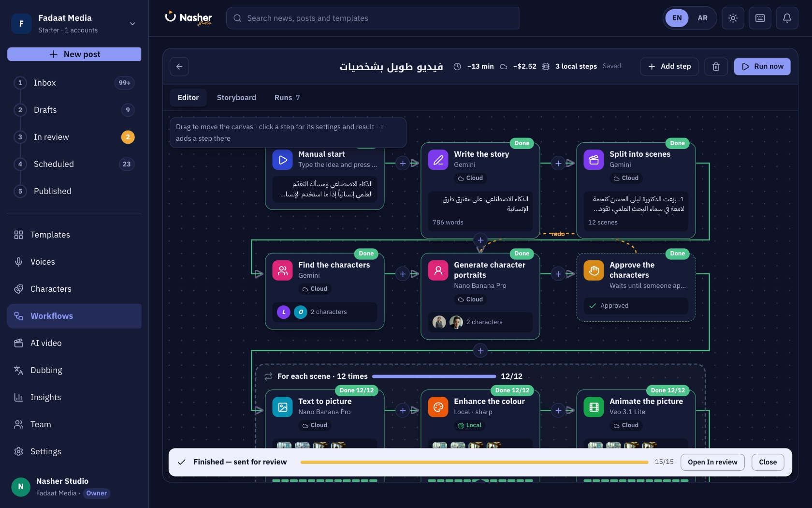Switch language to EN
Viewport: 812px width, 508px height.
[x=677, y=18]
